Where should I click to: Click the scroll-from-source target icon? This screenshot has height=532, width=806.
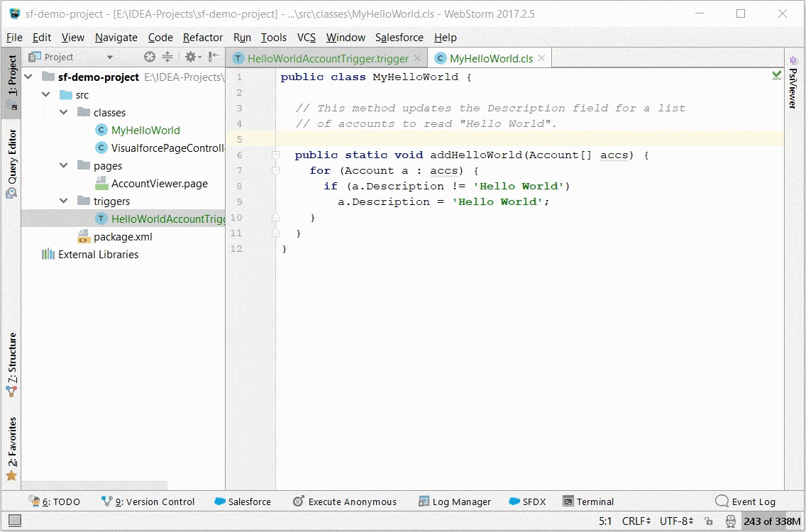tap(150, 57)
